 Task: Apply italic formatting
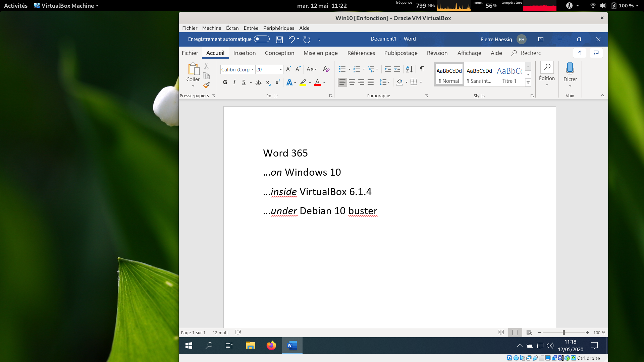click(234, 82)
